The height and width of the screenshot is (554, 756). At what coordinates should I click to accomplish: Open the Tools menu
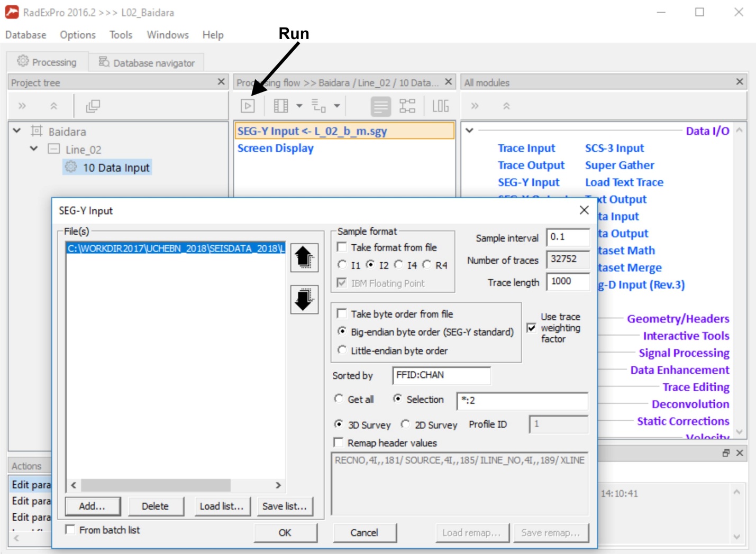(x=121, y=35)
